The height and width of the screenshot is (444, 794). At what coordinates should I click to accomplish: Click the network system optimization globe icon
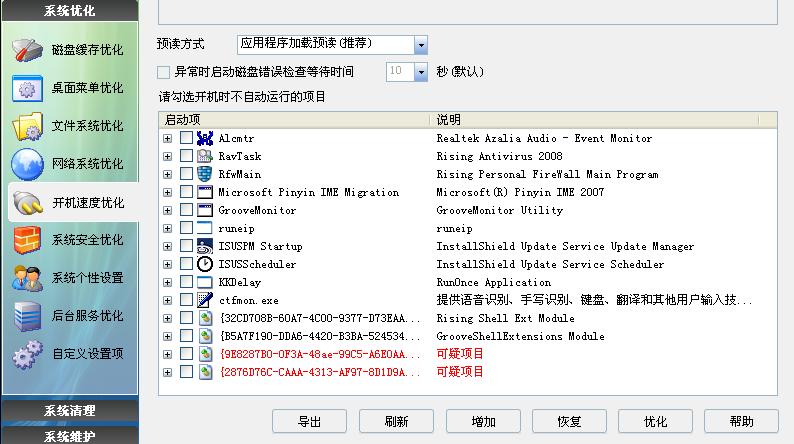pos(28,164)
